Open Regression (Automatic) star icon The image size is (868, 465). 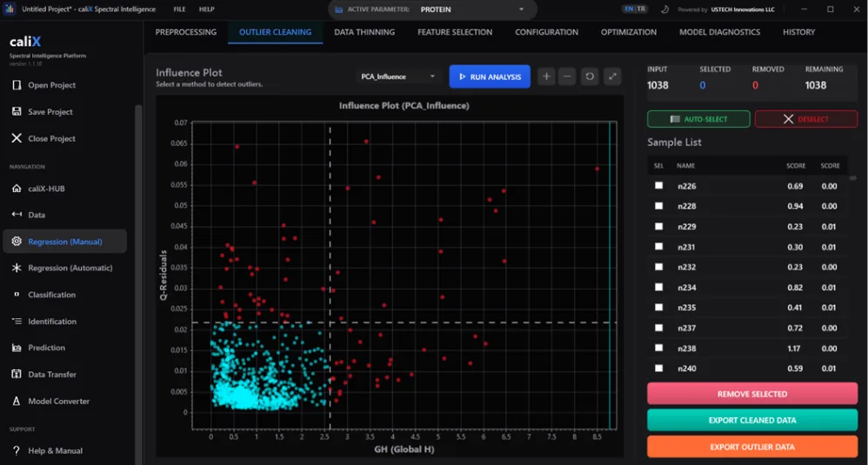(17, 268)
